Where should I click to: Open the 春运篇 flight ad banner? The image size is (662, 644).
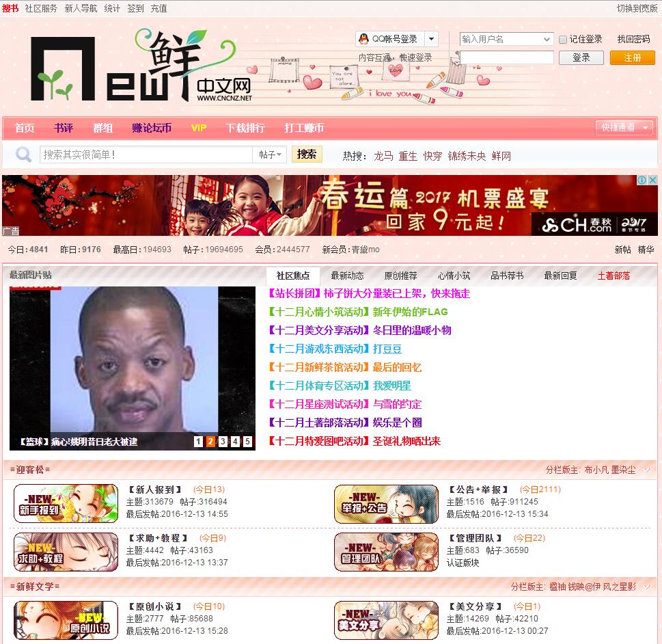[330, 205]
